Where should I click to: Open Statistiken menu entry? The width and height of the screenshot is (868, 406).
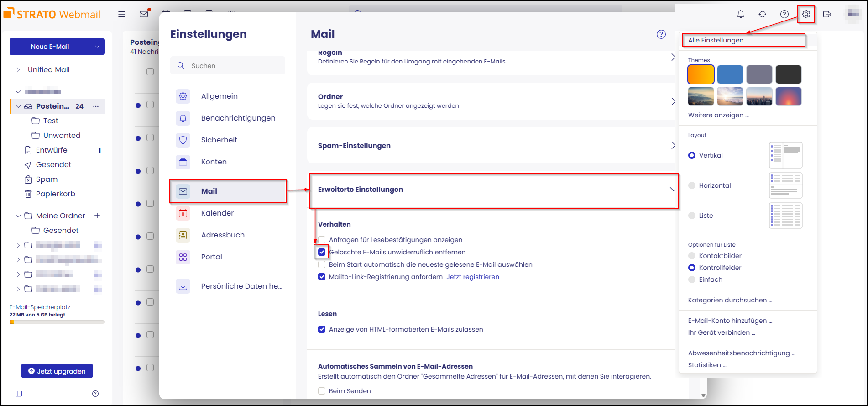point(707,365)
